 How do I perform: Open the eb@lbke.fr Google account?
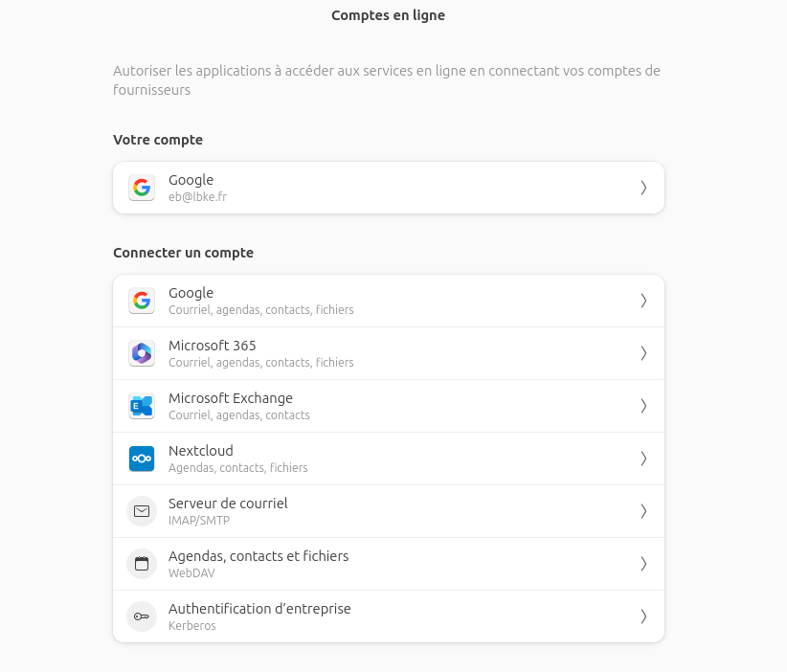(x=389, y=188)
